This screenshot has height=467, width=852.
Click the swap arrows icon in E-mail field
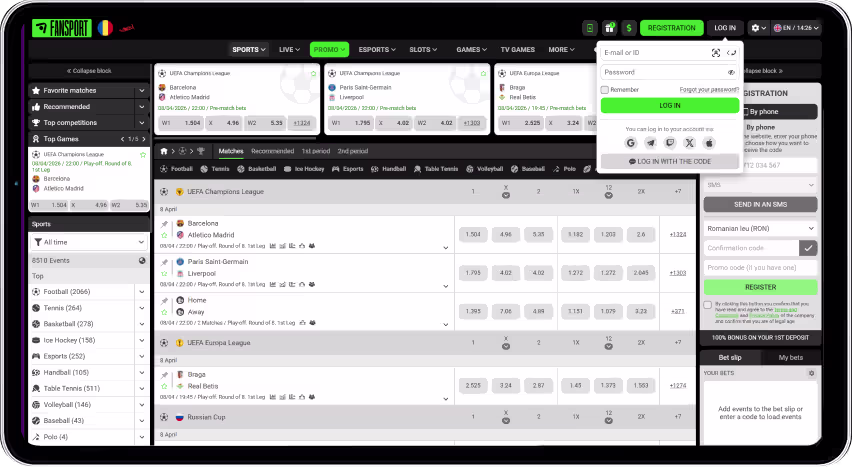[x=731, y=53]
